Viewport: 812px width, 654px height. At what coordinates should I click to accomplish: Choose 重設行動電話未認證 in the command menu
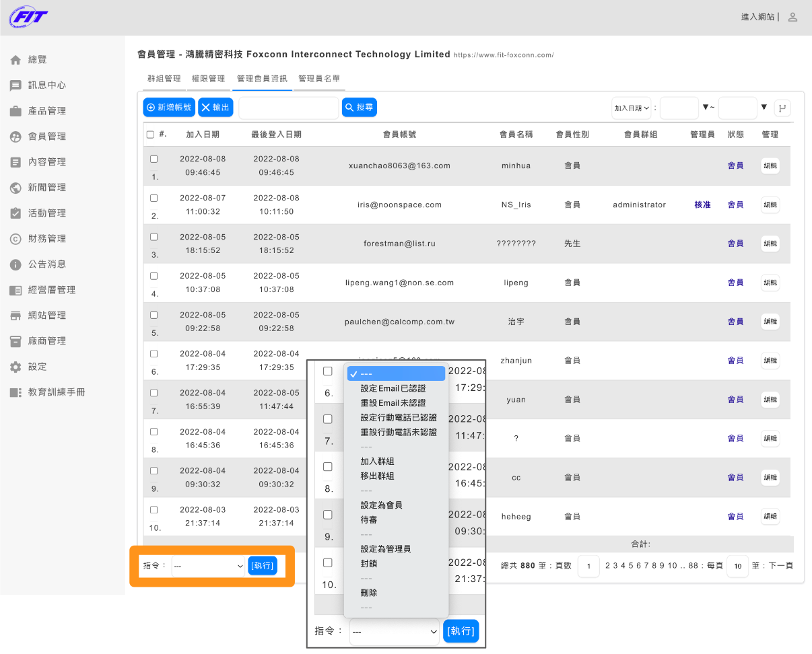pos(399,433)
